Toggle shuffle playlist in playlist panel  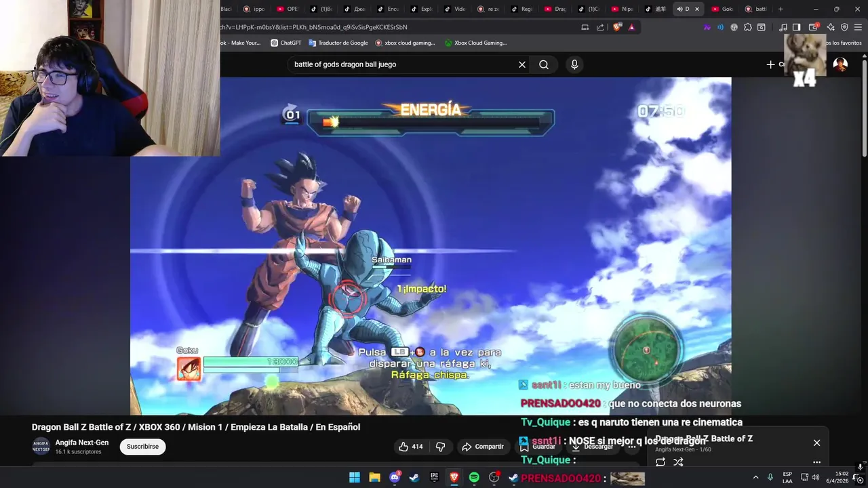coord(678,462)
